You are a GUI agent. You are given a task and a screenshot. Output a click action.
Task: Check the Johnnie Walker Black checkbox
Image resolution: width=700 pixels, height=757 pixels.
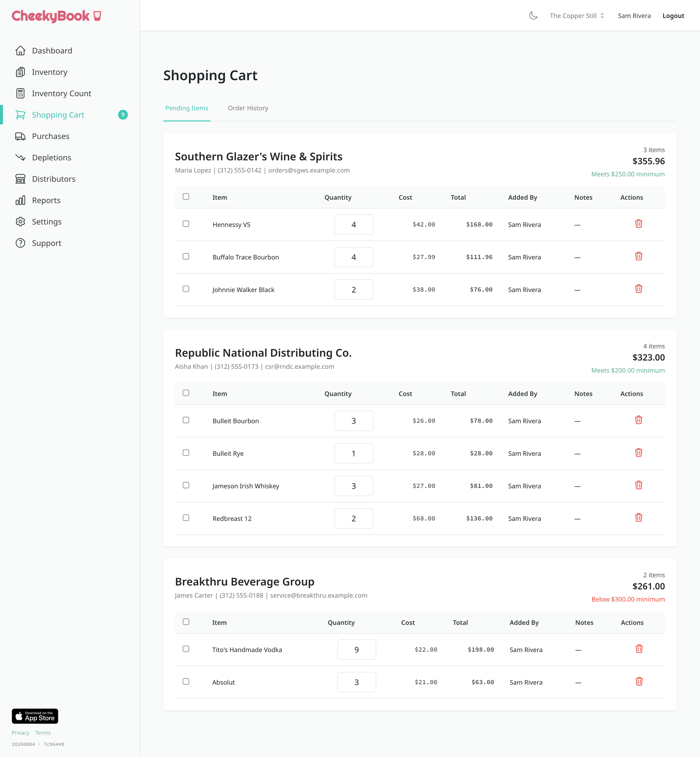point(186,289)
